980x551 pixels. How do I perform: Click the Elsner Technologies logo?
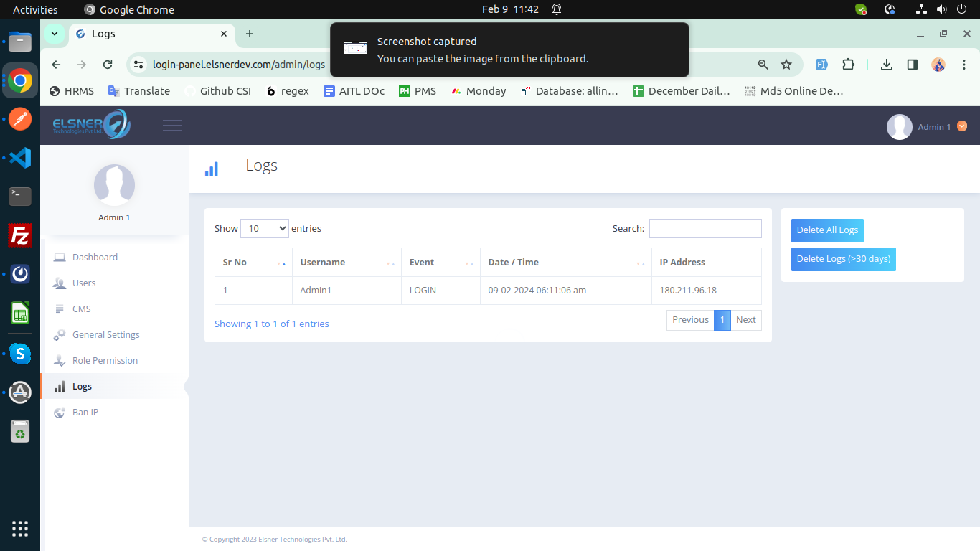click(x=90, y=124)
